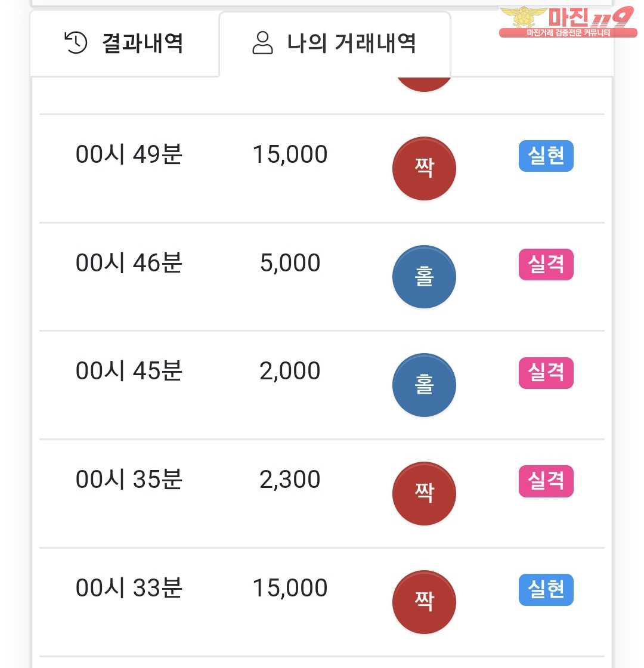This screenshot has height=668, width=644.
Task: Click the 실격 badge at 00시 46분
Action: click(546, 264)
